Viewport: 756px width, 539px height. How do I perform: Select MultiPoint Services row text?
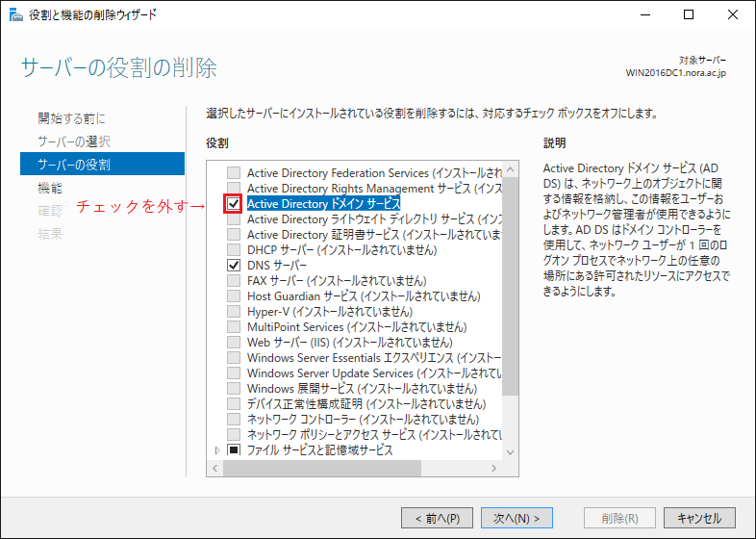point(357,327)
